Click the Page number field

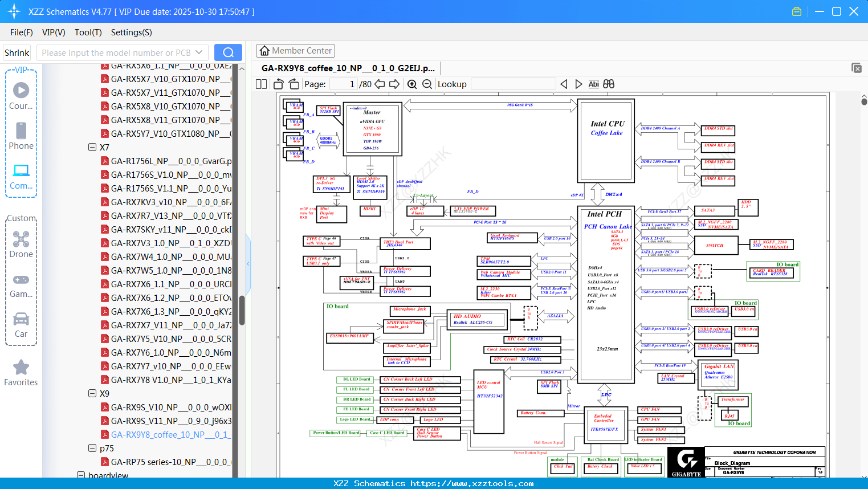pos(344,84)
